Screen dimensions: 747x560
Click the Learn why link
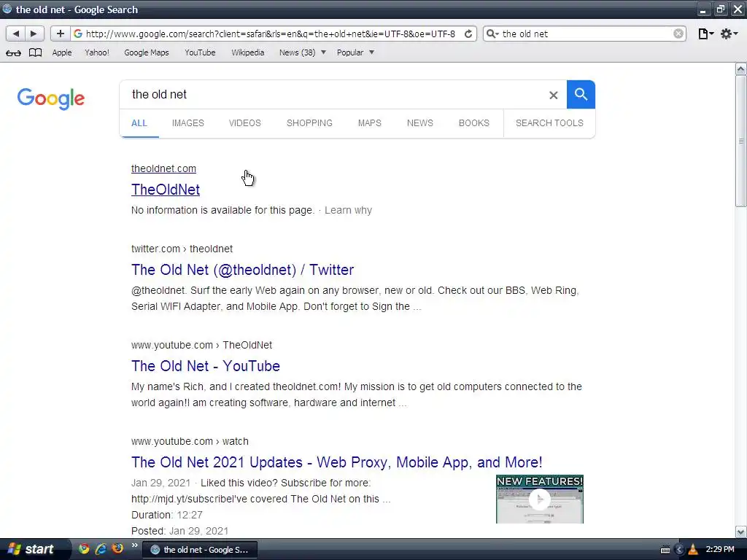(x=348, y=211)
